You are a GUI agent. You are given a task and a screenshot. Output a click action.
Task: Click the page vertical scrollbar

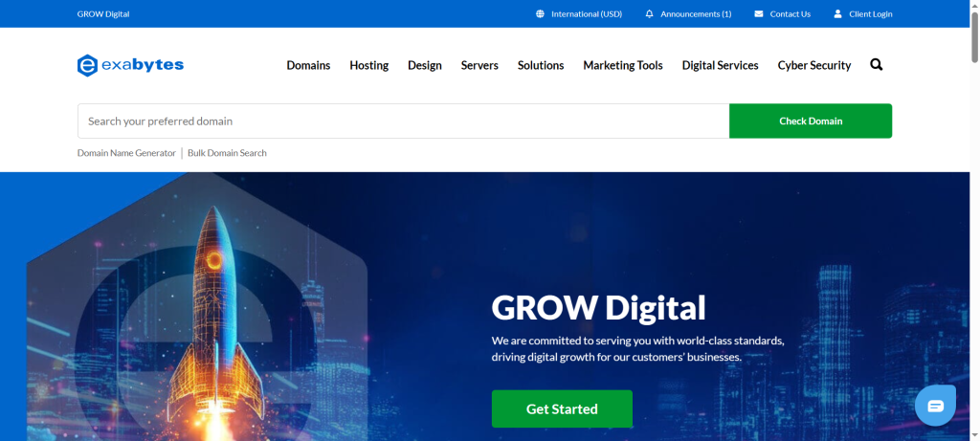972,239
